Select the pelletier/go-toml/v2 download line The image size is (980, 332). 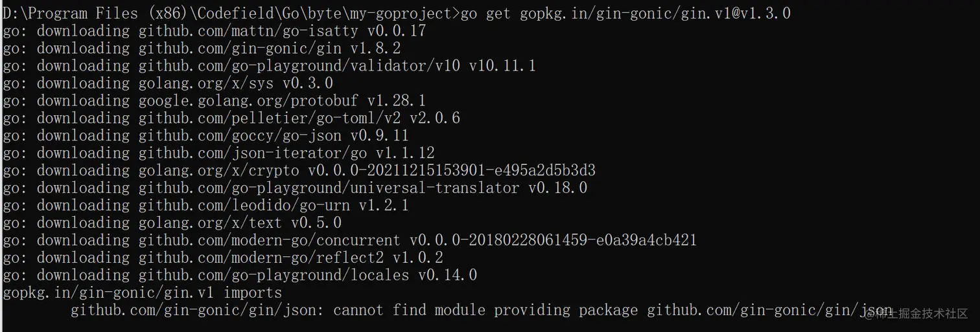point(231,118)
